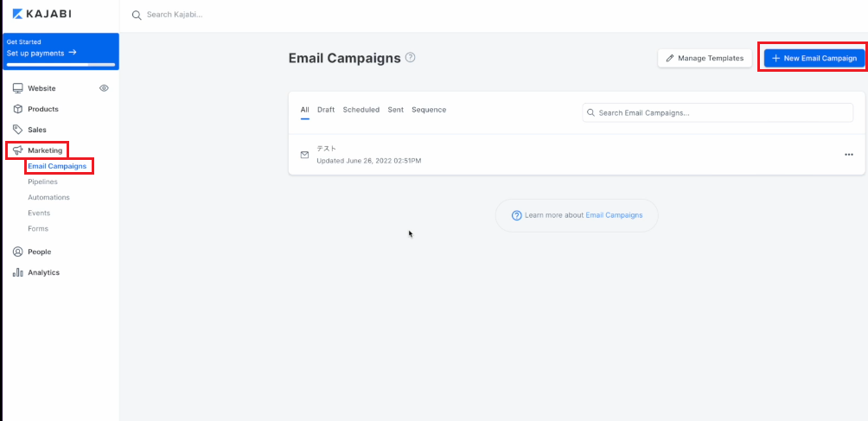Click the Sales tag icon

point(17,130)
